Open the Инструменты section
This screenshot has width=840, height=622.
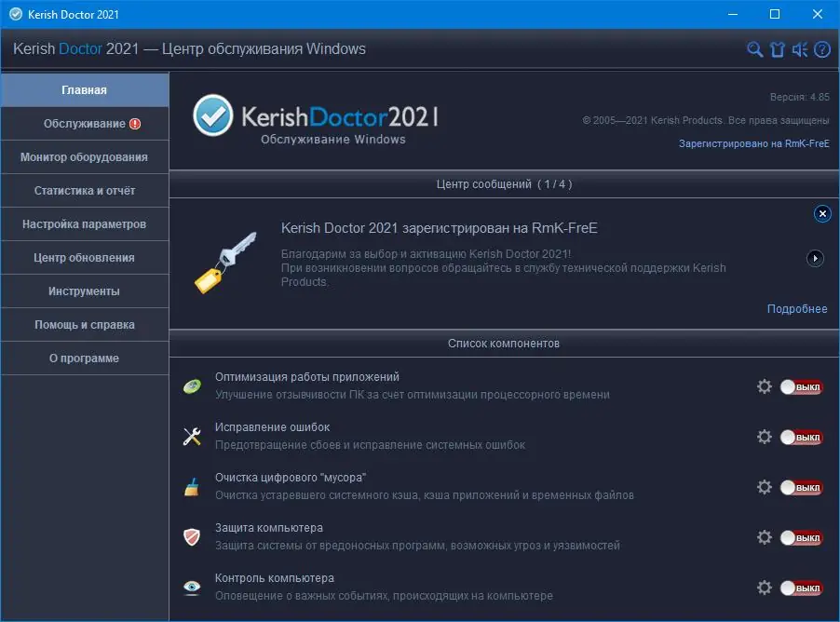click(x=85, y=291)
